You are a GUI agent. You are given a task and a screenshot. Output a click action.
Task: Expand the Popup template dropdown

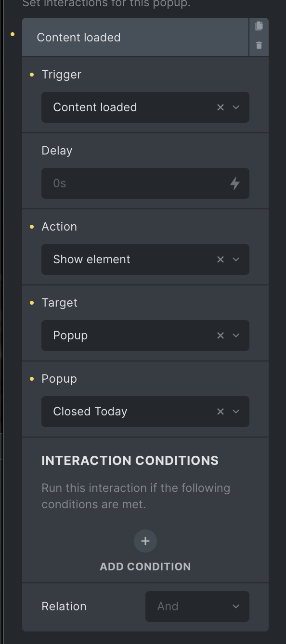click(236, 412)
